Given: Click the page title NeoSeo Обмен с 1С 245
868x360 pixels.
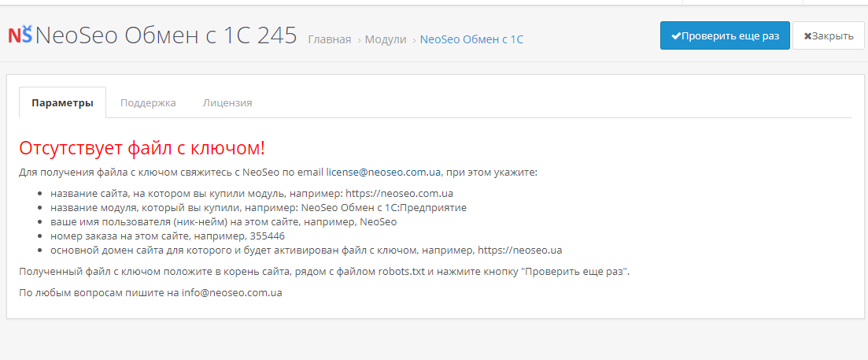Looking at the screenshot, I should click(166, 35).
